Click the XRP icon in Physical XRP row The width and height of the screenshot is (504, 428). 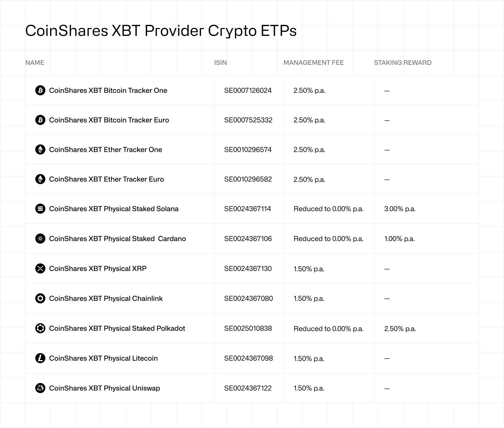[40, 268]
